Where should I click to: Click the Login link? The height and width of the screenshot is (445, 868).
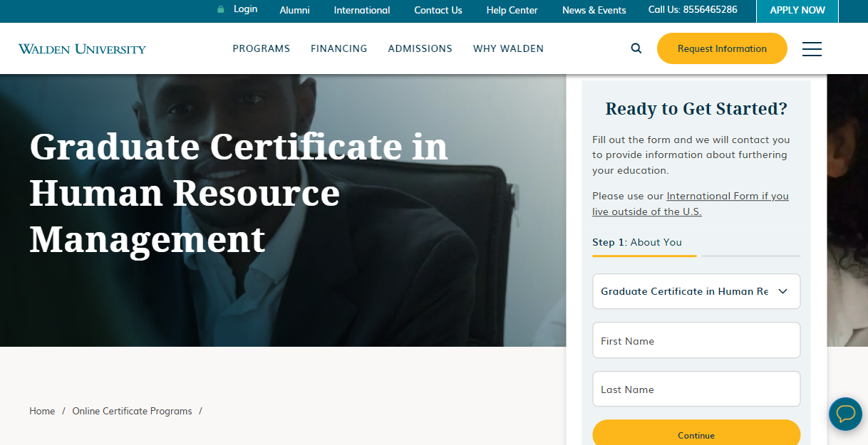point(245,9)
